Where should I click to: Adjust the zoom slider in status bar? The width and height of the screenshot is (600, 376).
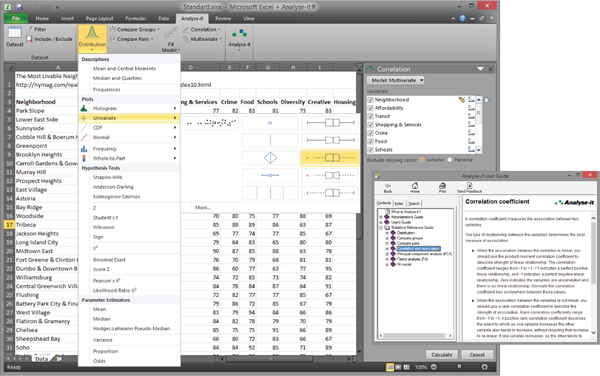coord(459,366)
